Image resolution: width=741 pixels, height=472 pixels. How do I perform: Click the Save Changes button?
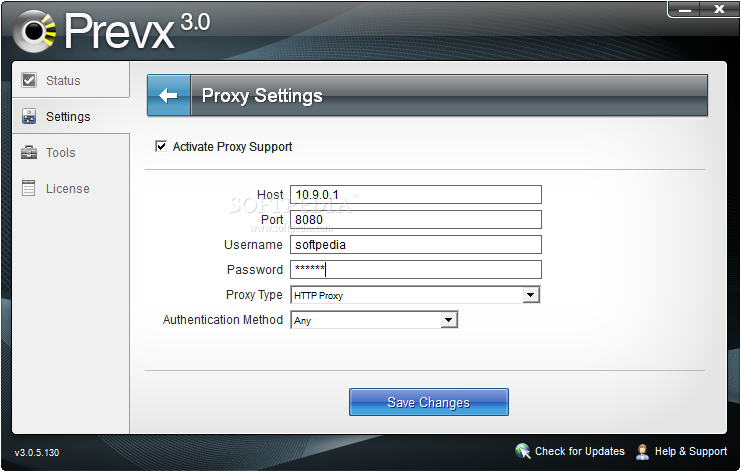[x=429, y=402]
